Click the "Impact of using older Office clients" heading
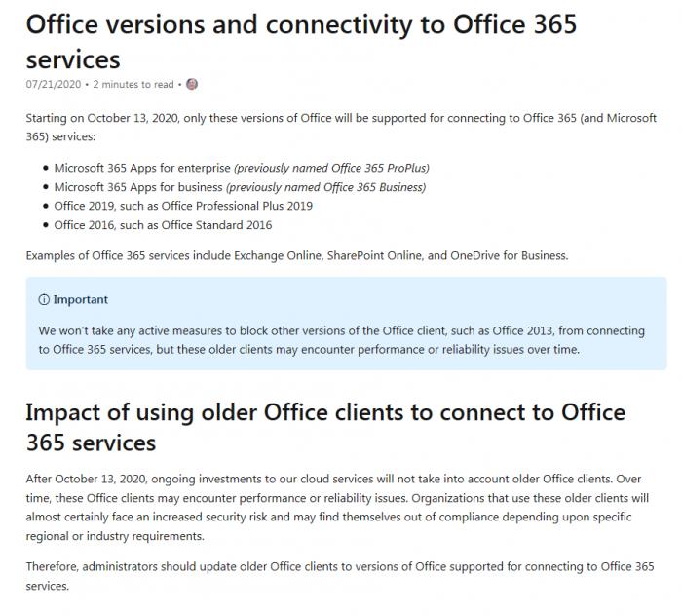This screenshot has width=682, height=616. tap(325, 427)
